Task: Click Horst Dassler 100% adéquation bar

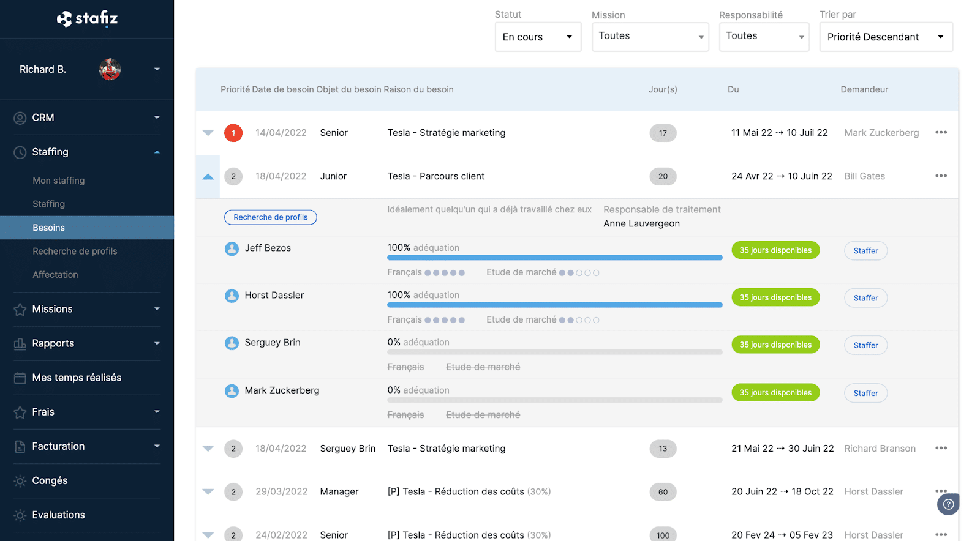Action: pyautogui.click(x=555, y=305)
